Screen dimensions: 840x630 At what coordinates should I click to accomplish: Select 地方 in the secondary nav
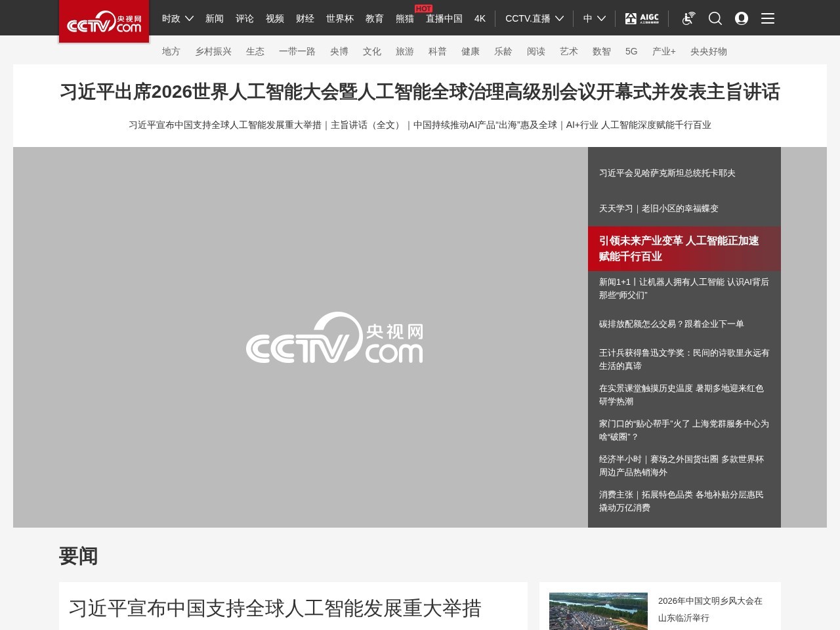click(171, 51)
